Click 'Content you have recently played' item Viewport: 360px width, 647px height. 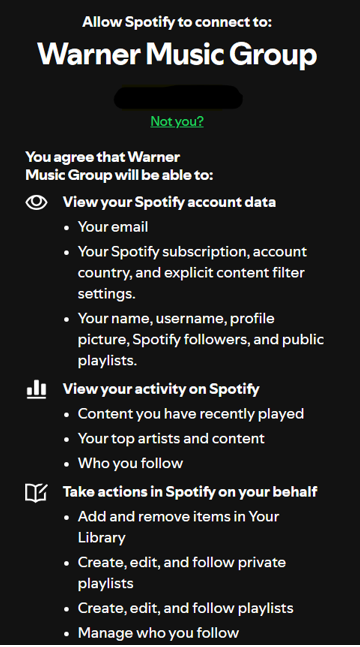191,414
